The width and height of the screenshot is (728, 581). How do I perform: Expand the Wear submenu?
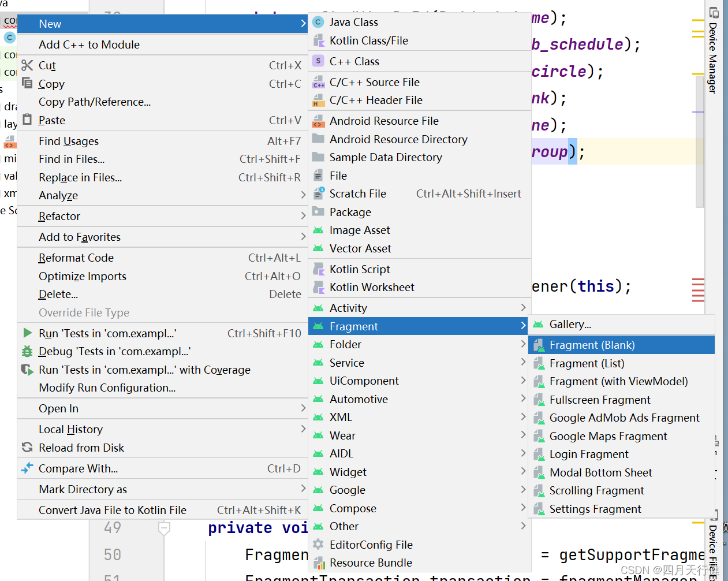coord(419,435)
